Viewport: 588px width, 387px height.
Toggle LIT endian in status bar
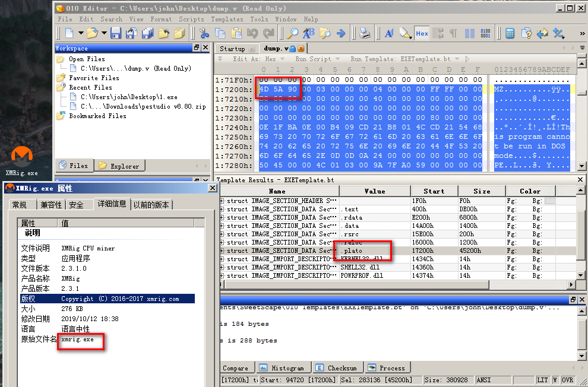click(x=542, y=380)
